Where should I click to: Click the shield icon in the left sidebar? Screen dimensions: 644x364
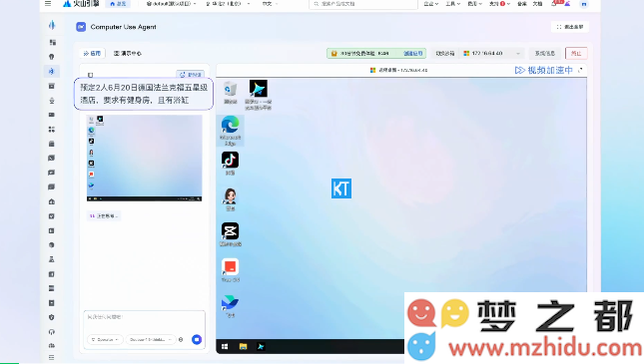pos(52,317)
